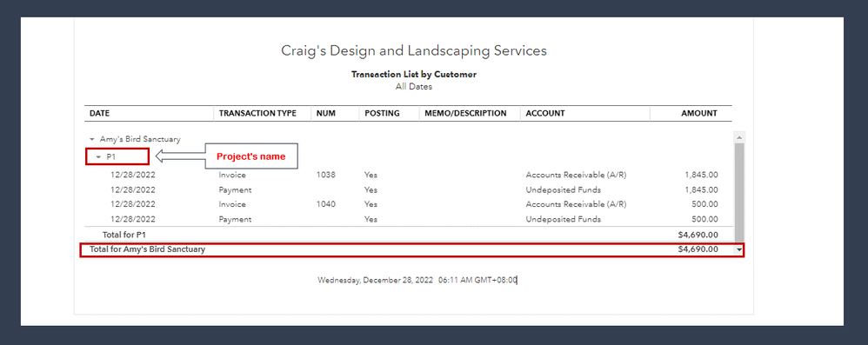Sort by the POSTING column header
868x345 pixels.
coord(382,113)
